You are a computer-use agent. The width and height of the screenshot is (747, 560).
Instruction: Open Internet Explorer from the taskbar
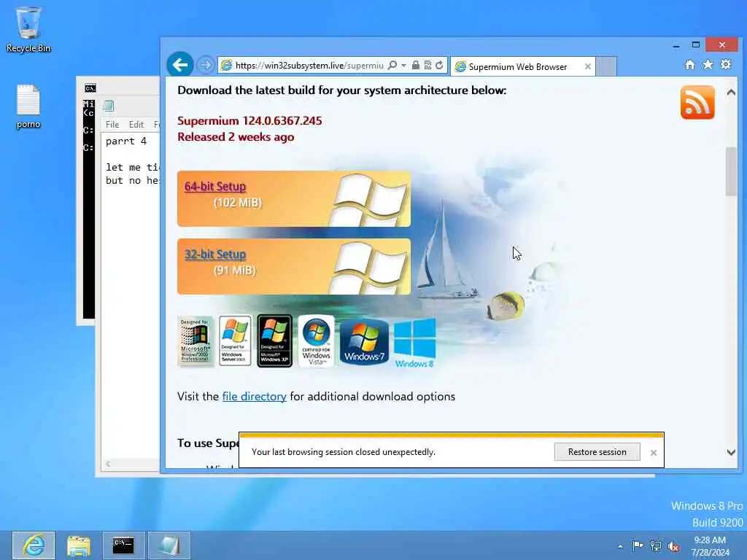(34, 545)
